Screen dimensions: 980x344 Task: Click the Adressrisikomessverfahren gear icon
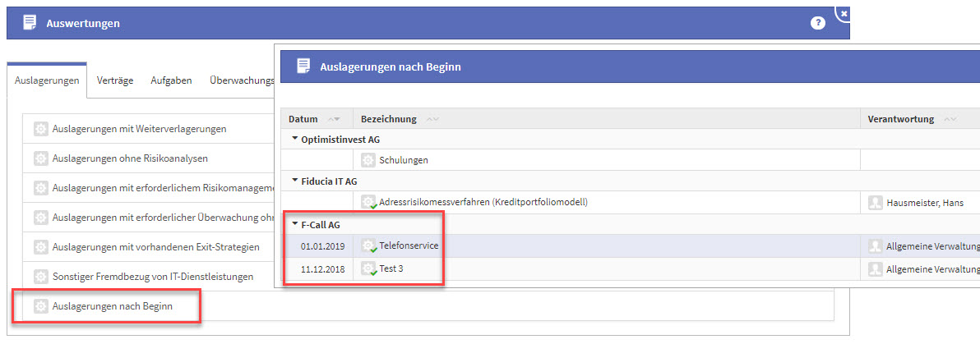[x=369, y=202]
